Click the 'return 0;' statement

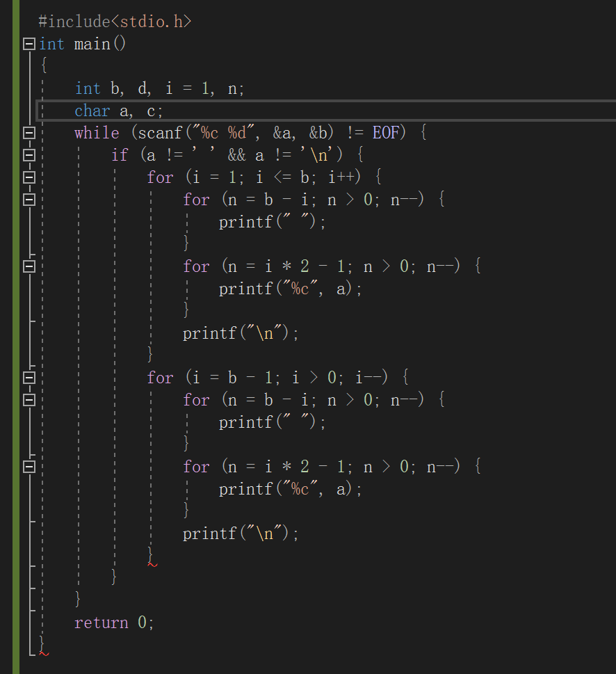pos(114,623)
